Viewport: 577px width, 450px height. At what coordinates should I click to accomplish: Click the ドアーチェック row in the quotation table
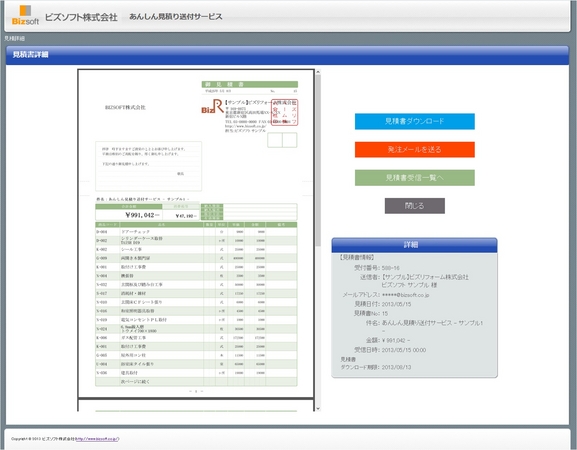196,232
